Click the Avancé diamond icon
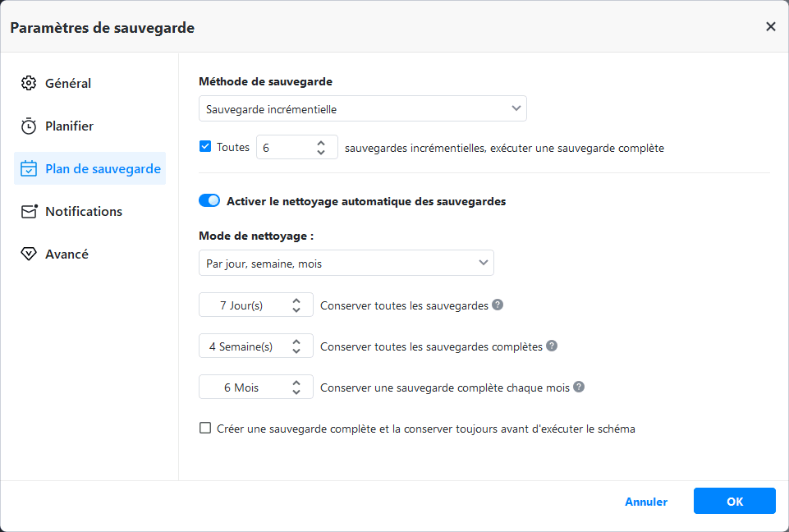Viewport: 789px width, 532px height. 29,255
